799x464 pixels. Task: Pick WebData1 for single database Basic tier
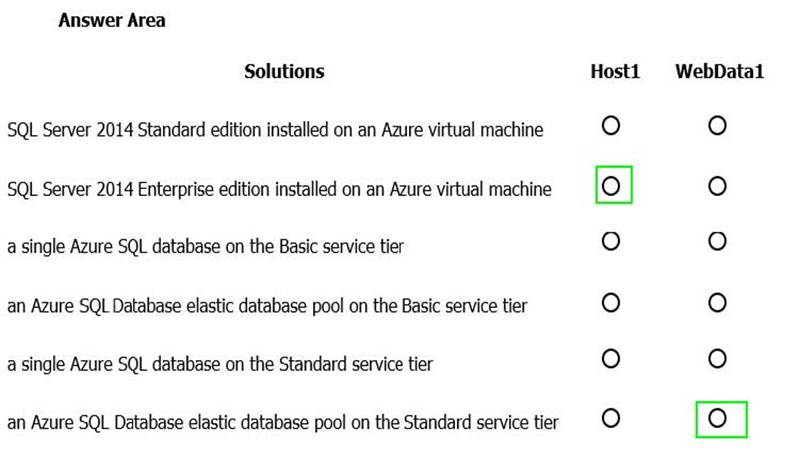click(716, 241)
